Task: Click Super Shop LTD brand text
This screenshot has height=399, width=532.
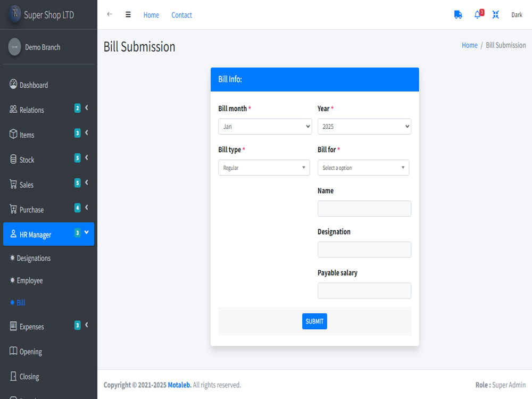Action: pos(49,15)
